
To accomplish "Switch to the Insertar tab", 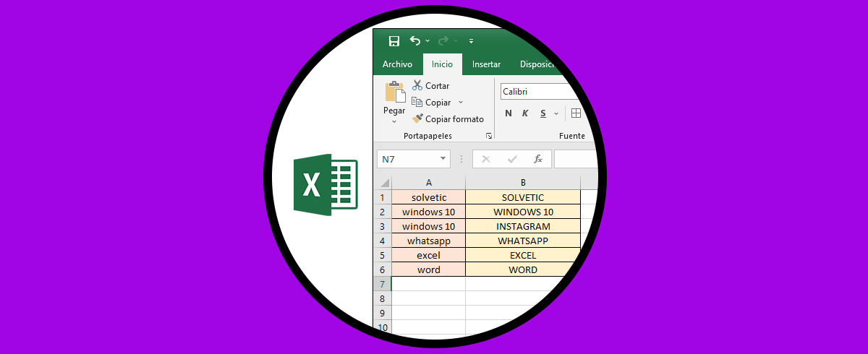I will click(x=486, y=64).
